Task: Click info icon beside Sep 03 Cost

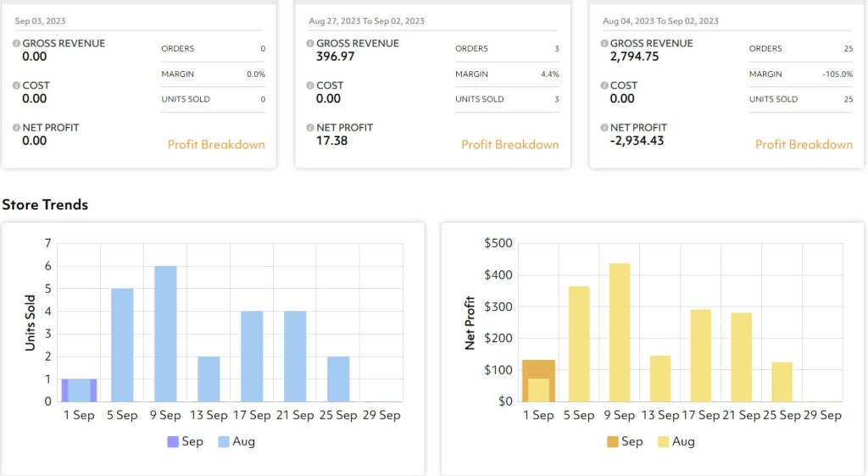Action: (x=17, y=86)
